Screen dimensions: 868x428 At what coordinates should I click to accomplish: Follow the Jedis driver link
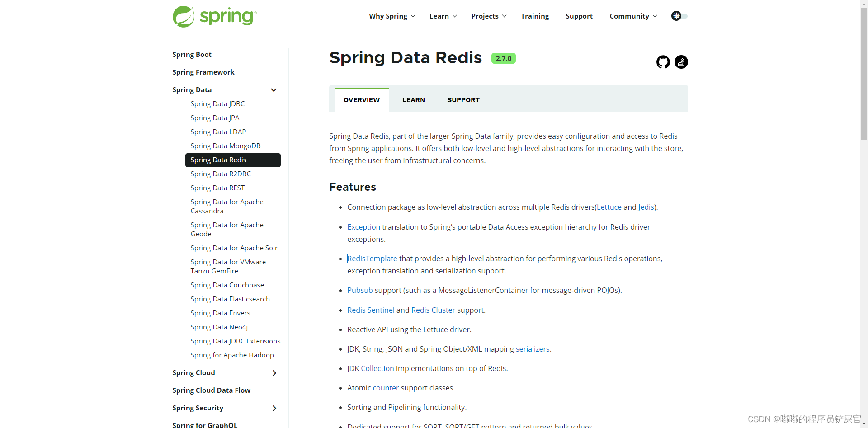646,207
